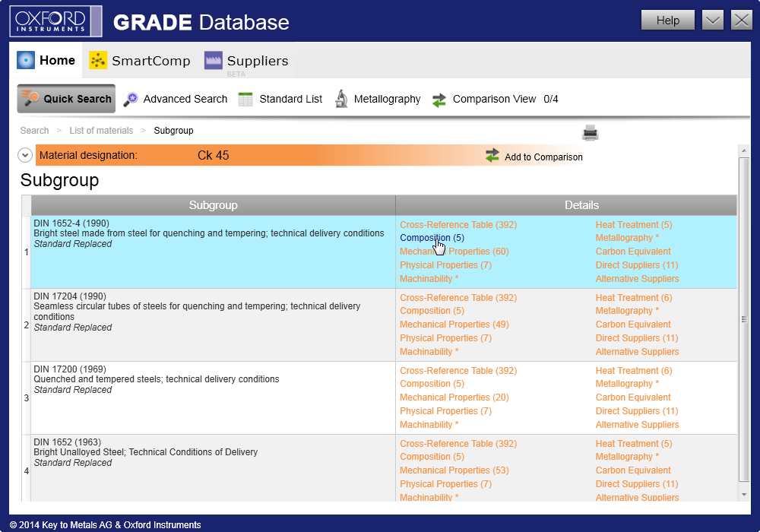Viewport: 760px width, 532px height.
Task: Open Mechanical Properties (49) link
Action: [x=454, y=325]
